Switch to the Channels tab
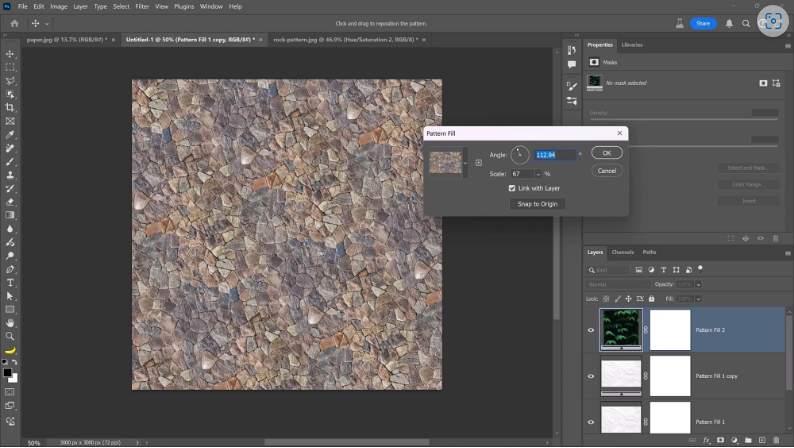Screen dimensions: 794x448 click(x=622, y=252)
